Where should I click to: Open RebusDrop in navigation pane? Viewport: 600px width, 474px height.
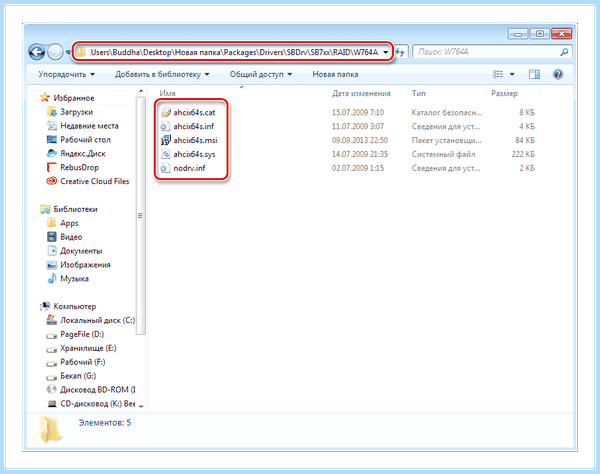72,167
